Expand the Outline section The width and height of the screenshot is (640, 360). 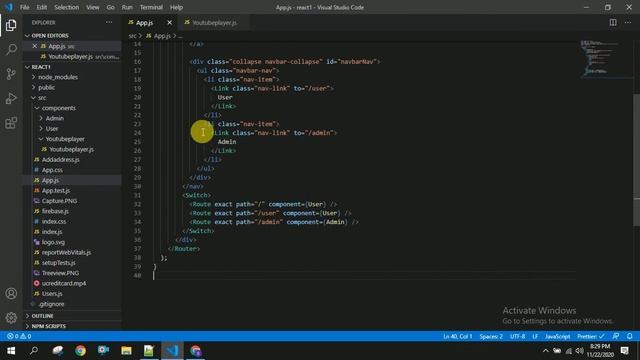42,316
